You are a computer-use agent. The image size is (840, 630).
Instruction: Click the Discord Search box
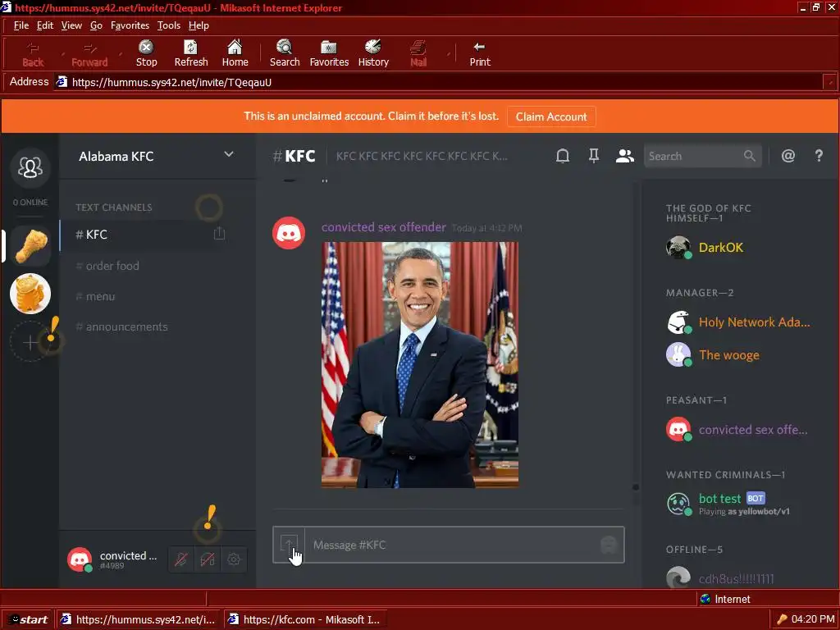(702, 156)
